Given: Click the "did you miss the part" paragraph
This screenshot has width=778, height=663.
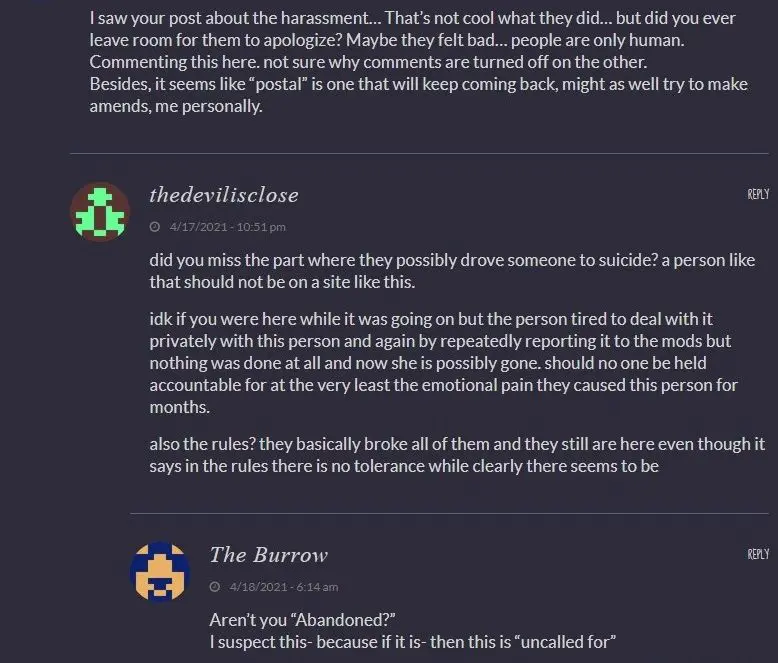Looking at the screenshot, I should [x=452, y=270].
